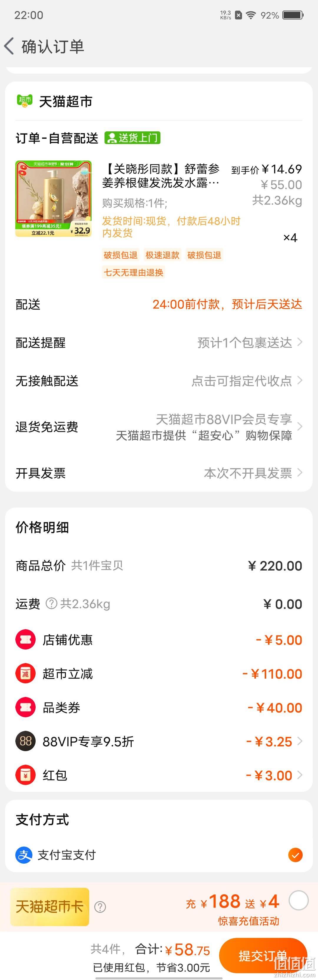
Task: Open 无接触配送 pickup point selection
Action: click(159, 381)
